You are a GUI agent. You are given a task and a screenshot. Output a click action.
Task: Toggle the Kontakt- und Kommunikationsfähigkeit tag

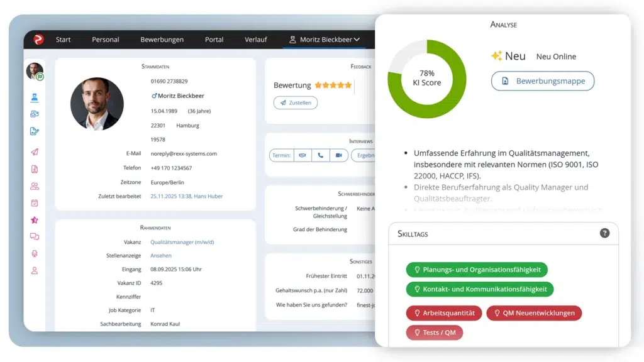point(480,289)
